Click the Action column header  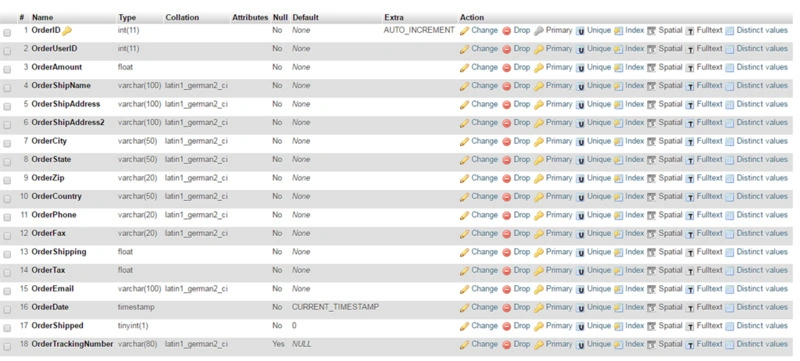coord(472,17)
